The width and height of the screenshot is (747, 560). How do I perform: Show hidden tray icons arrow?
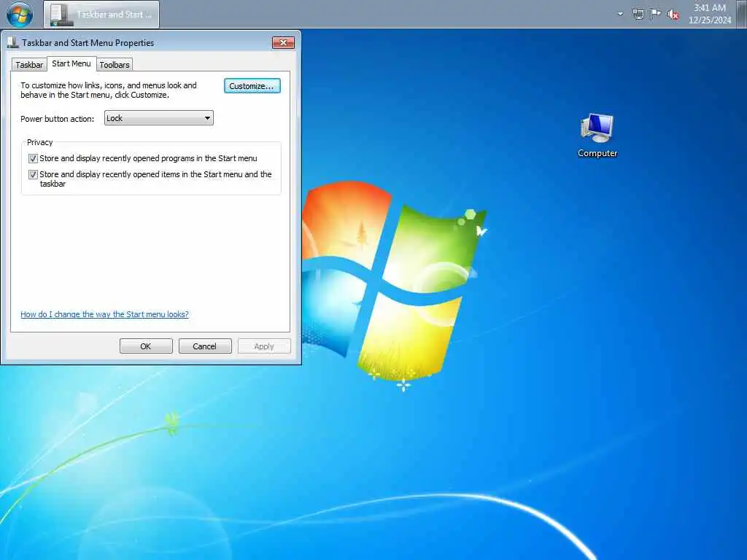coord(620,14)
